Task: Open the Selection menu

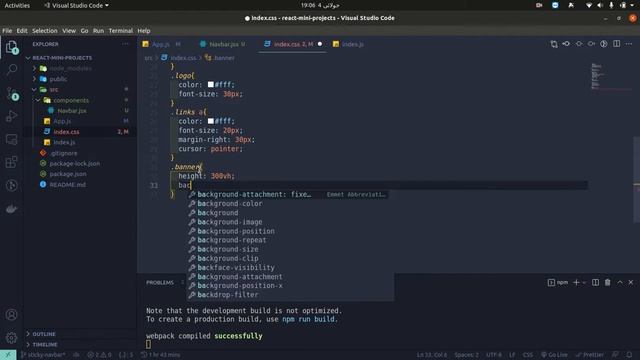Action: 45,31
